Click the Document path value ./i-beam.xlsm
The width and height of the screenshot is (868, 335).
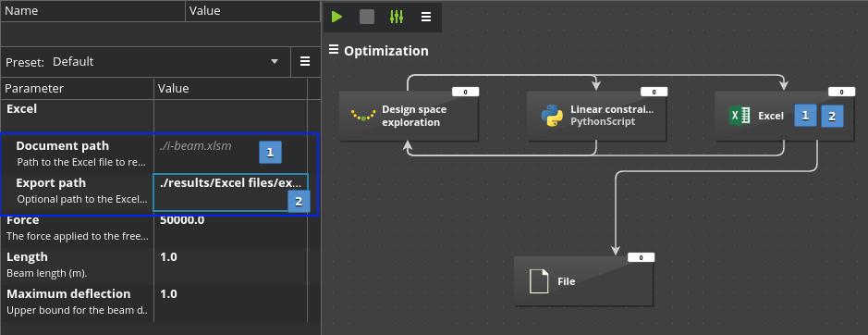coord(195,146)
